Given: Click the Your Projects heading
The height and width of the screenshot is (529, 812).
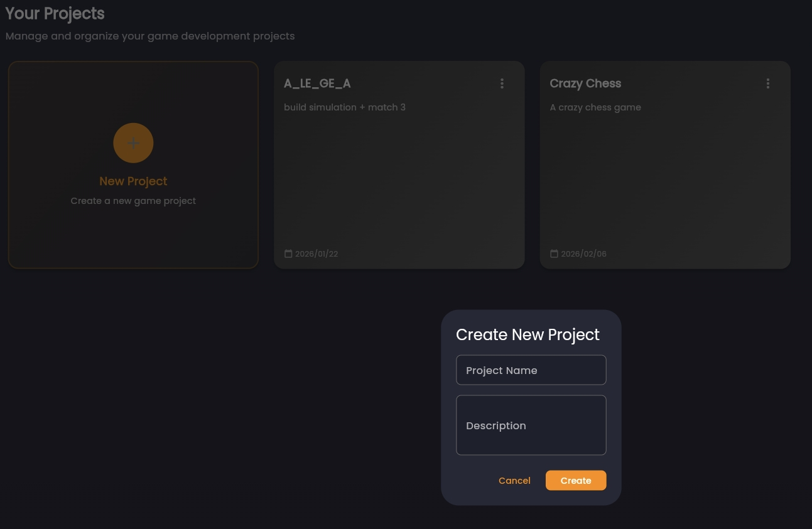Looking at the screenshot, I should [x=55, y=14].
